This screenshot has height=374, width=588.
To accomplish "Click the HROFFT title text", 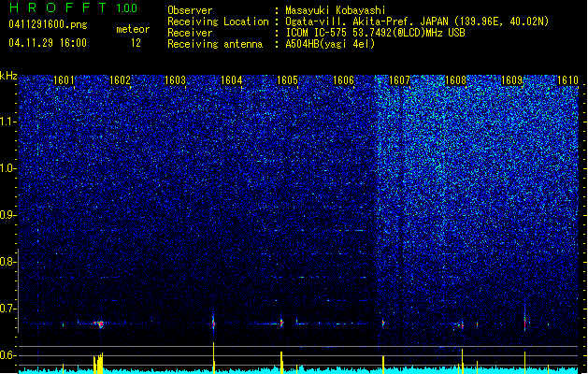I will point(58,7).
